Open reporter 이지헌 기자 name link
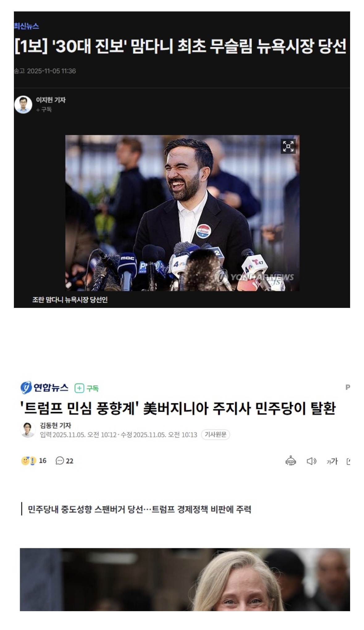This screenshot has height=630, width=364. (51, 100)
